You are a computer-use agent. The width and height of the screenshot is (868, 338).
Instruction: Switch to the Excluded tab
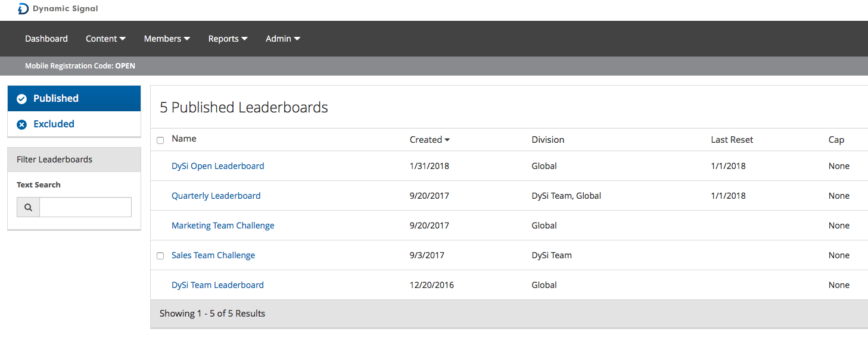[74, 124]
